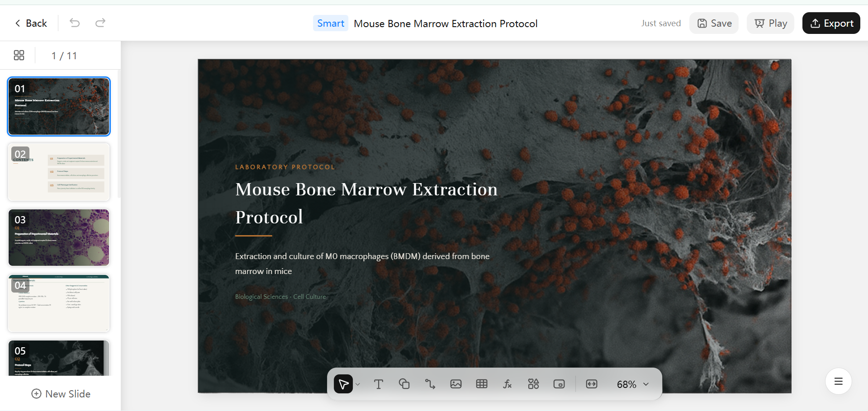The width and height of the screenshot is (868, 411).
Task: Insert a table from the toolbar
Action: point(482,384)
